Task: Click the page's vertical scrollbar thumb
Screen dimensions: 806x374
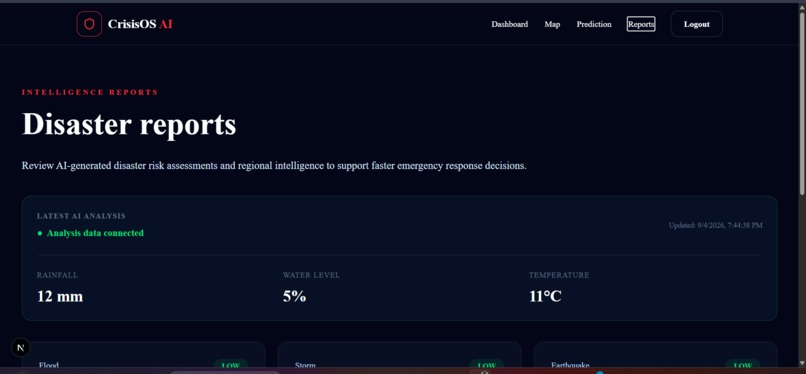Action: [802, 103]
